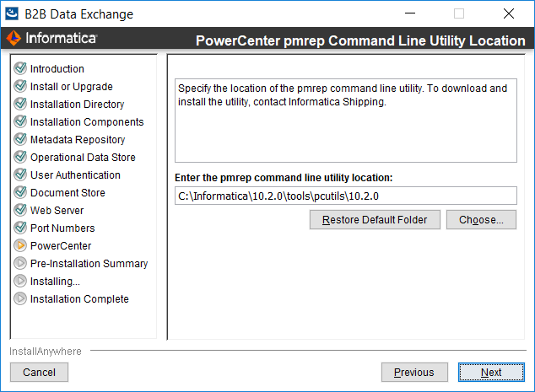
Task: Click the Restore Default Folder button
Action: tap(375, 220)
